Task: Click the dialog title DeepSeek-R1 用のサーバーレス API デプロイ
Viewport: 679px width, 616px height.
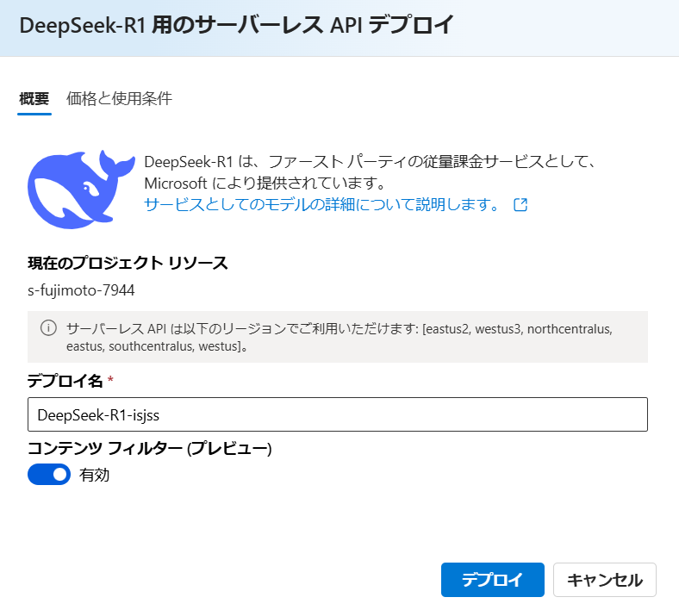Action: pos(236,25)
